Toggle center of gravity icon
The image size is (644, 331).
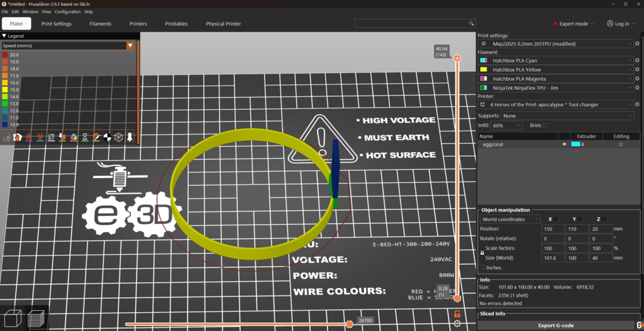107,137
